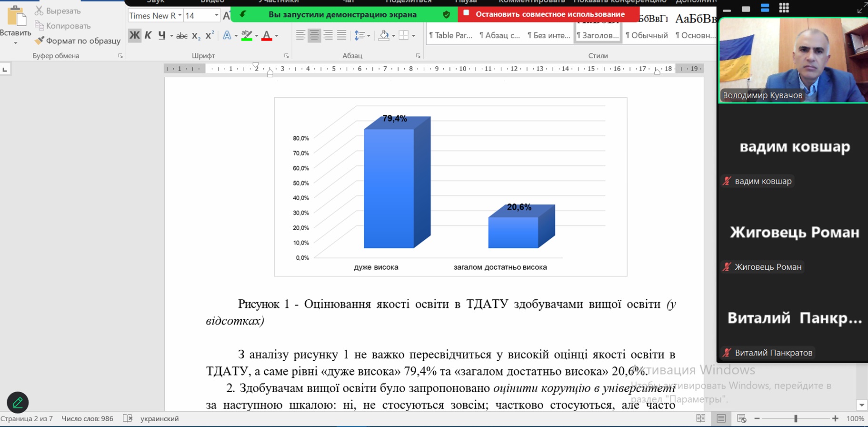Open the borders dropdown arrow
Viewport: 868px width, 427px height.
pyautogui.click(x=413, y=36)
